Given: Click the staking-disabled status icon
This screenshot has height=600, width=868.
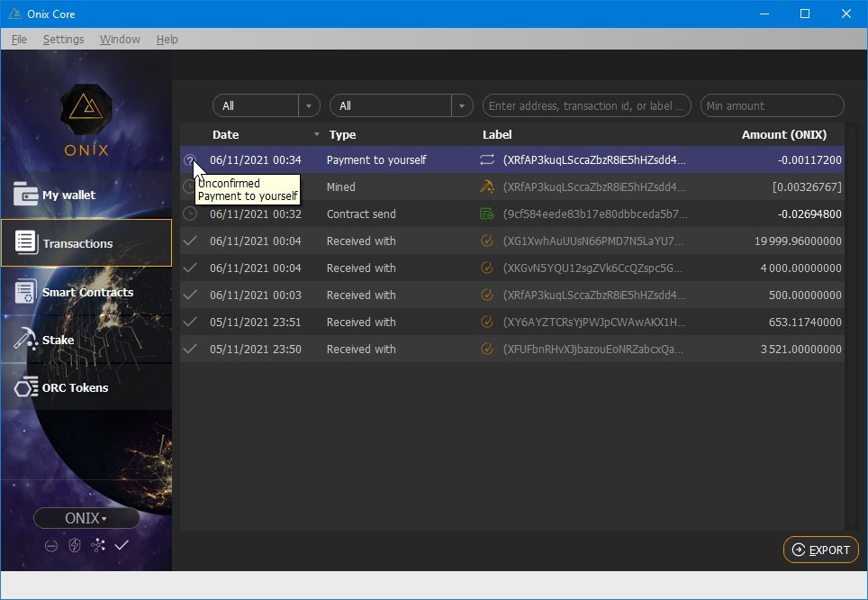Looking at the screenshot, I should (51, 546).
